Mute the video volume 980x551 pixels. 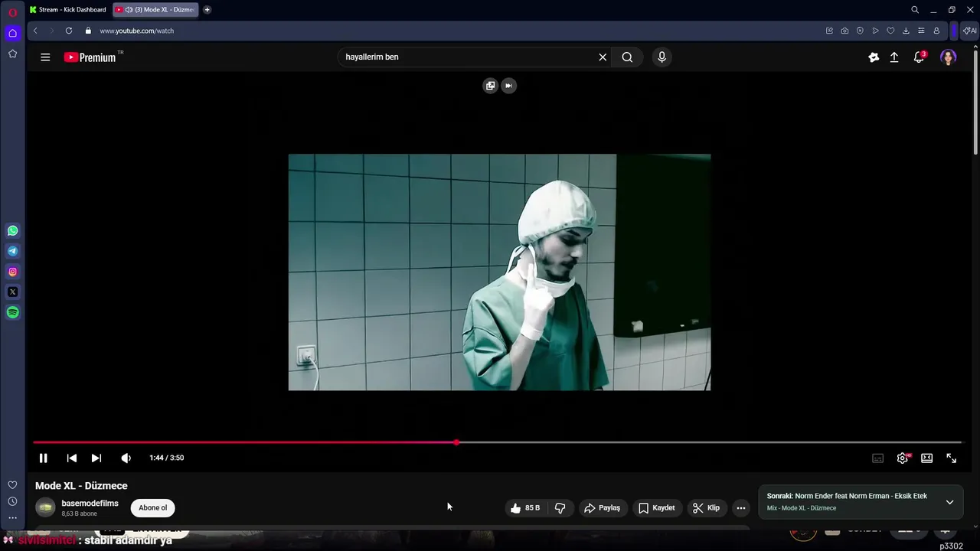coord(126,458)
